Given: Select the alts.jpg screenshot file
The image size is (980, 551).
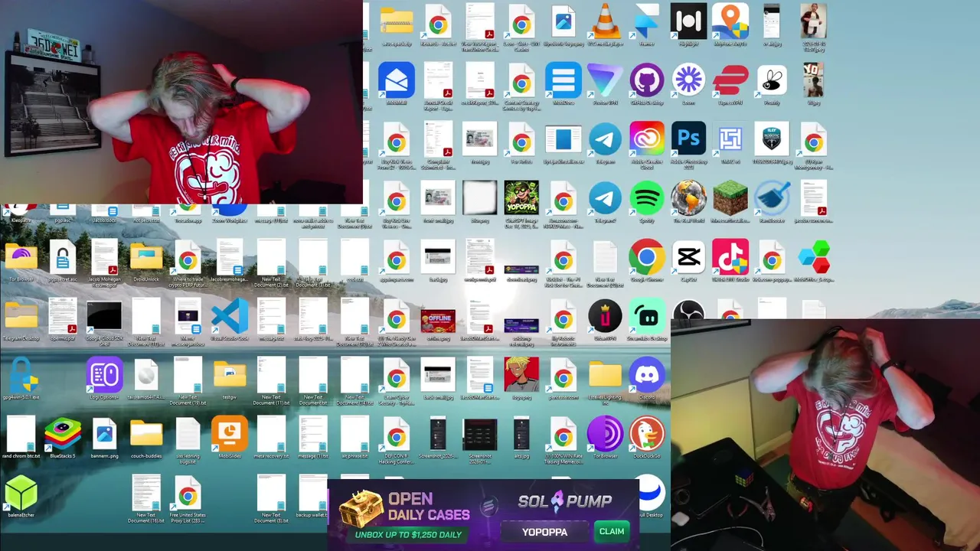Looking at the screenshot, I should click(521, 435).
